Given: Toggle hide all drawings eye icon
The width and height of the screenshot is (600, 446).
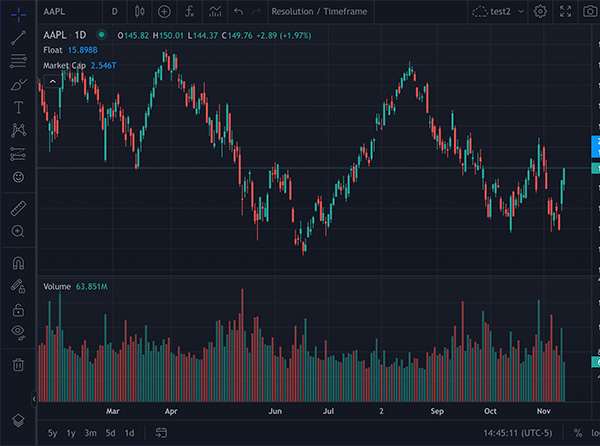Looking at the screenshot, I should coord(18,332).
